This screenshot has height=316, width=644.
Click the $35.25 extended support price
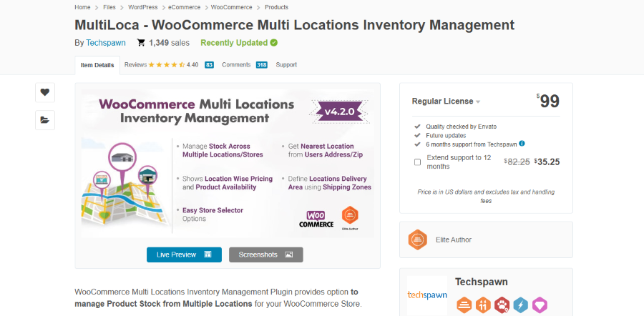click(547, 162)
